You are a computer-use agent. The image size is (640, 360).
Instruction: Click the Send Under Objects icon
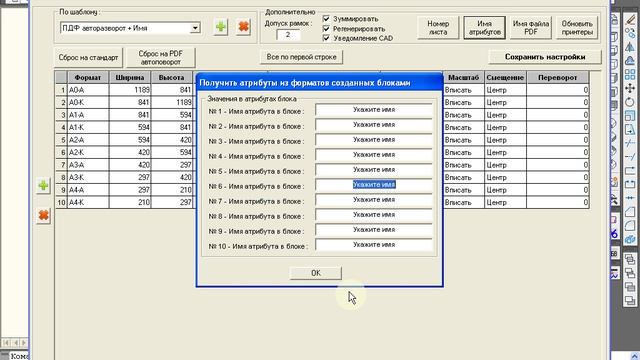coord(630,301)
